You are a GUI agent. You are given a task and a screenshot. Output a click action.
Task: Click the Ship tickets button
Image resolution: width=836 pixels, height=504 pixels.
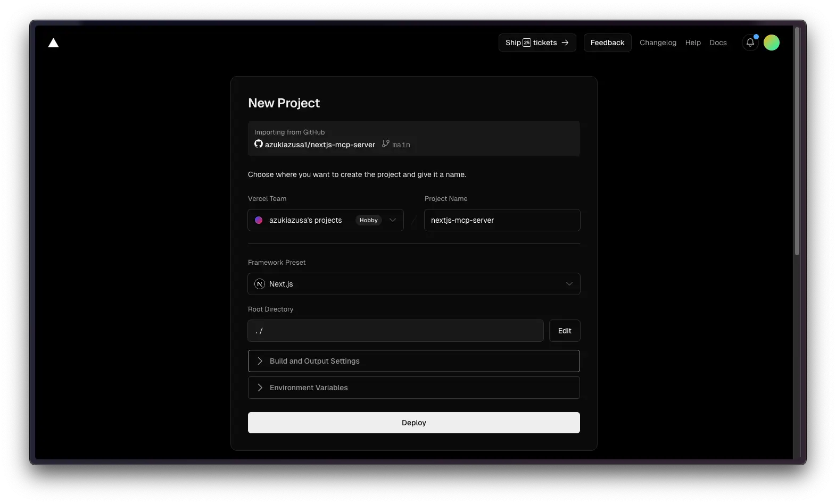pos(537,43)
